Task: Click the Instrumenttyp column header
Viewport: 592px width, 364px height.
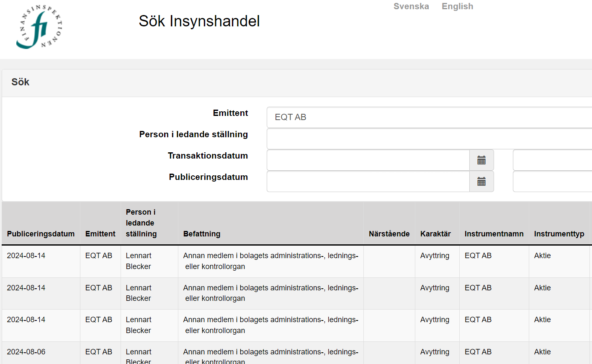Action: click(x=559, y=234)
